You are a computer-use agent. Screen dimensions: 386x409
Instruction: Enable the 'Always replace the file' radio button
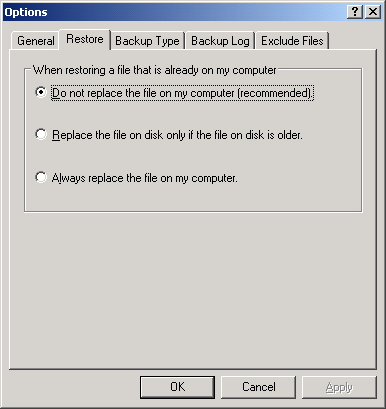(41, 177)
